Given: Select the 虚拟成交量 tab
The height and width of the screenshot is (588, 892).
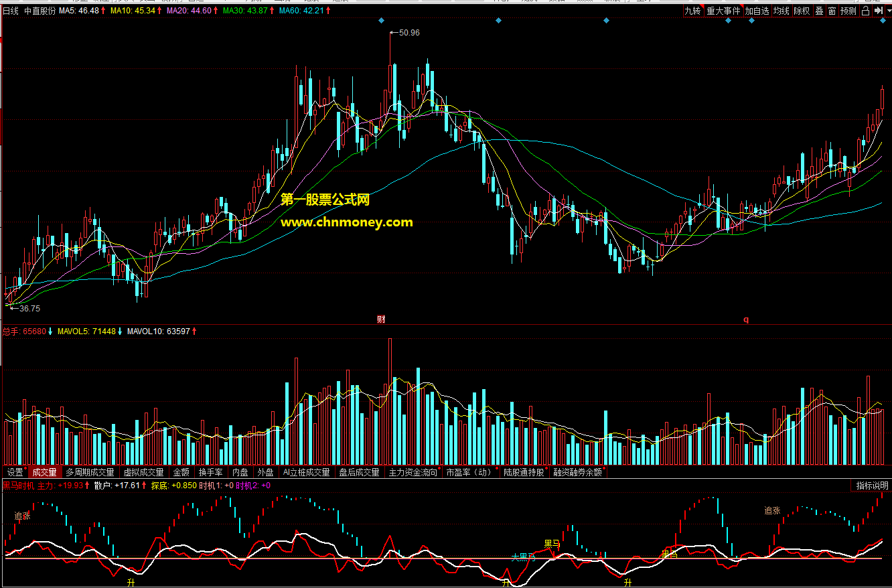Looking at the screenshot, I should click(143, 472).
